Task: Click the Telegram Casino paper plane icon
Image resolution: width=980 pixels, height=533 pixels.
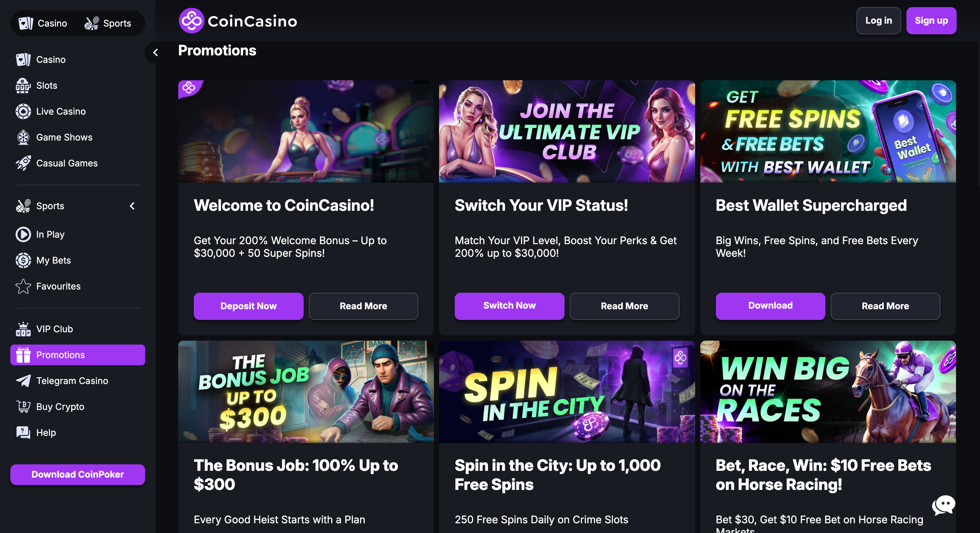Action: (x=23, y=380)
